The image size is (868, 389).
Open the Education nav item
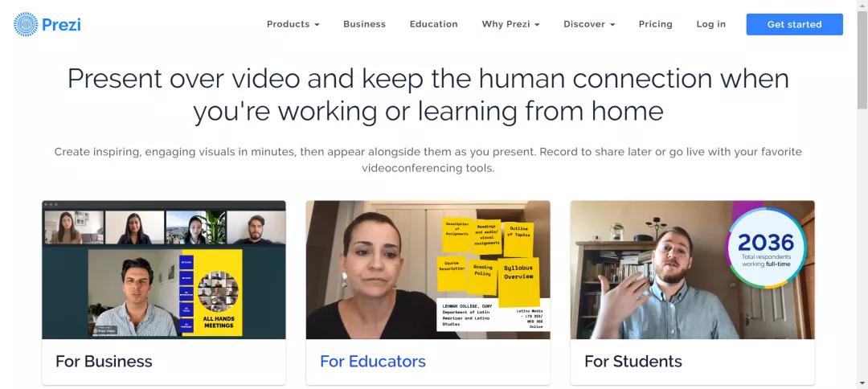coord(433,24)
